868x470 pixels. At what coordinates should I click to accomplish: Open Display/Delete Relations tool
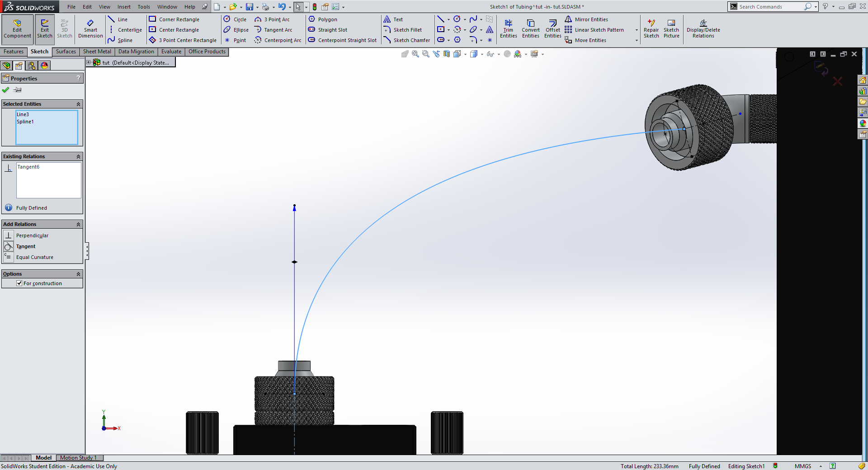[x=703, y=29]
